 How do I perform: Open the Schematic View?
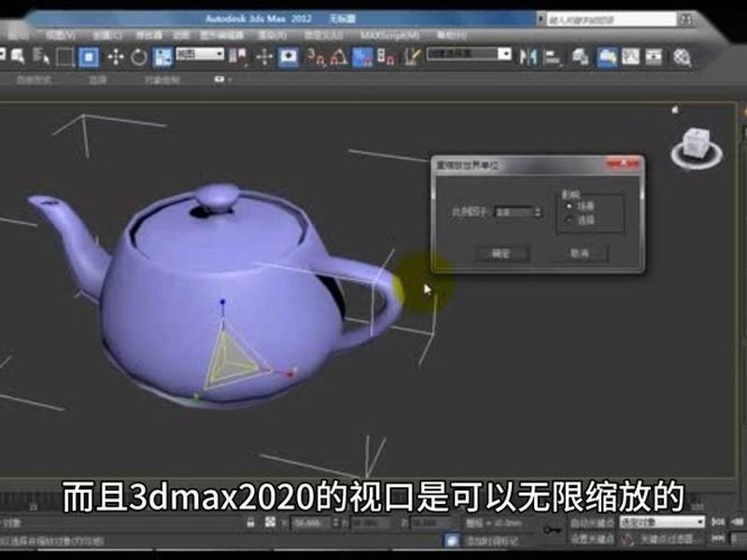click(x=655, y=58)
